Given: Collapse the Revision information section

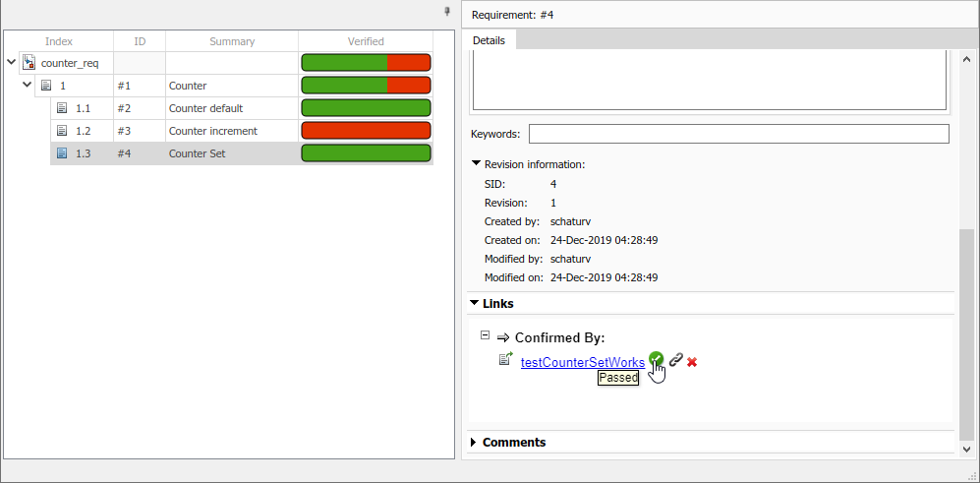Looking at the screenshot, I should coord(477,164).
